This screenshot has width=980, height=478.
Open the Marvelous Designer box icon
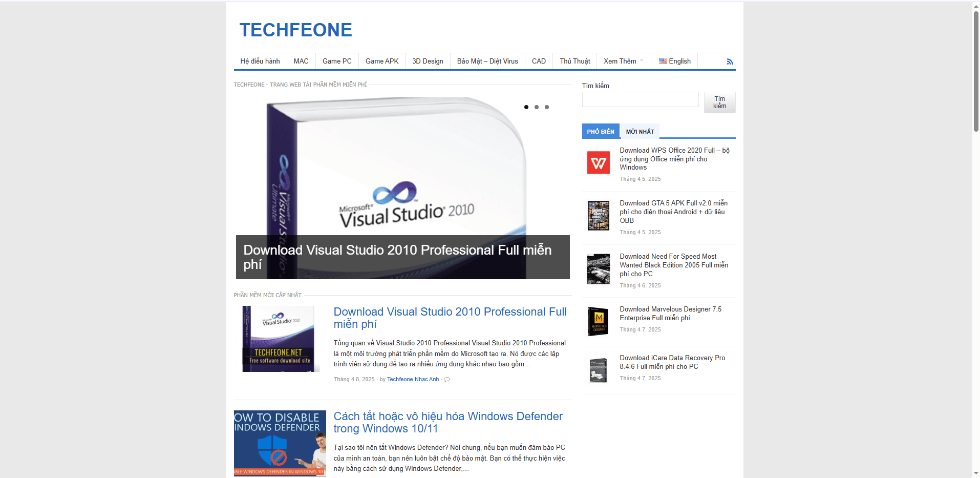(598, 321)
